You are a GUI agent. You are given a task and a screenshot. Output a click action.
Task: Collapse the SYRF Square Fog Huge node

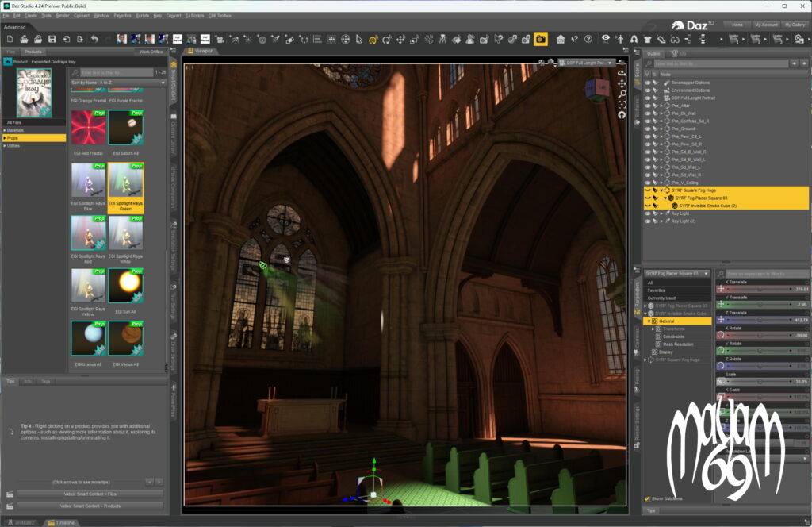661,190
